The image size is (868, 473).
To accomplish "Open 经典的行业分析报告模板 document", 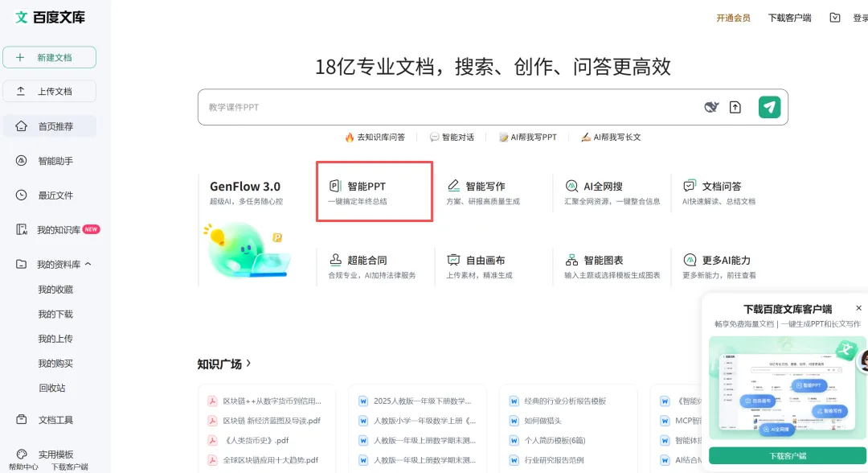I will click(565, 401).
